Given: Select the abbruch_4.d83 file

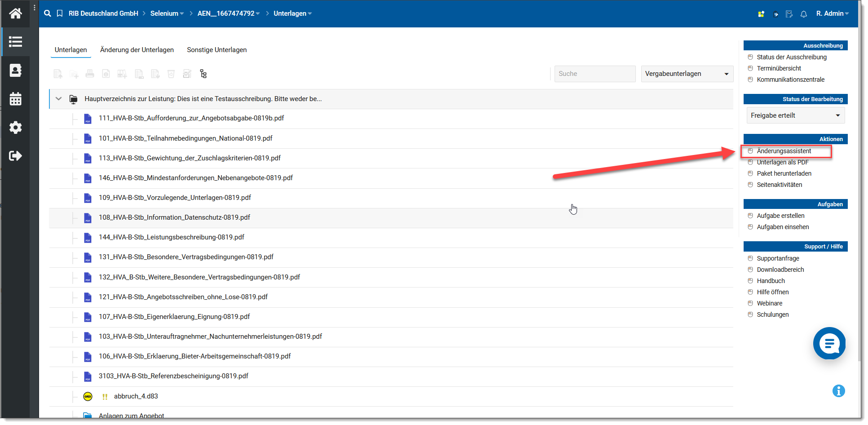Looking at the screenshot, I should (136, 396).
